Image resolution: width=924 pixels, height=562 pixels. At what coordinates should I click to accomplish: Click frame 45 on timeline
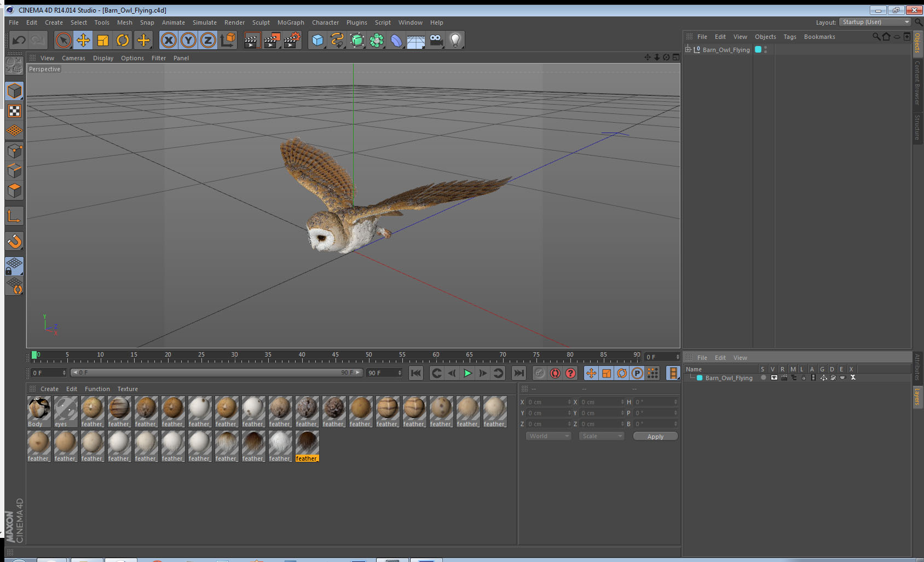(335, 355)
